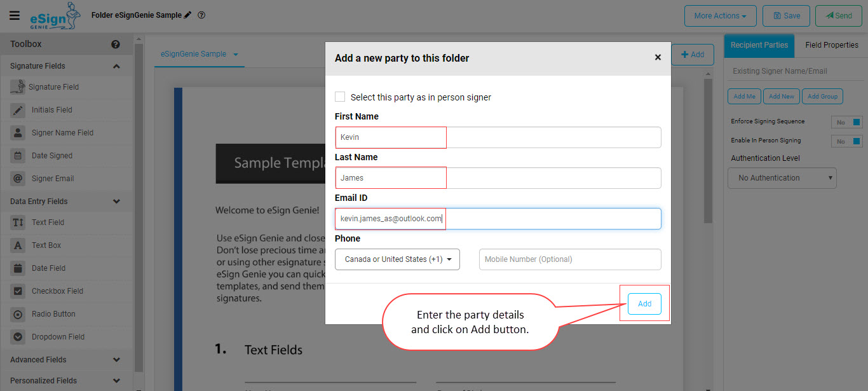The image size is (868, 391).
Task: Click the Add Group button
Action: (x=822, y=97)
